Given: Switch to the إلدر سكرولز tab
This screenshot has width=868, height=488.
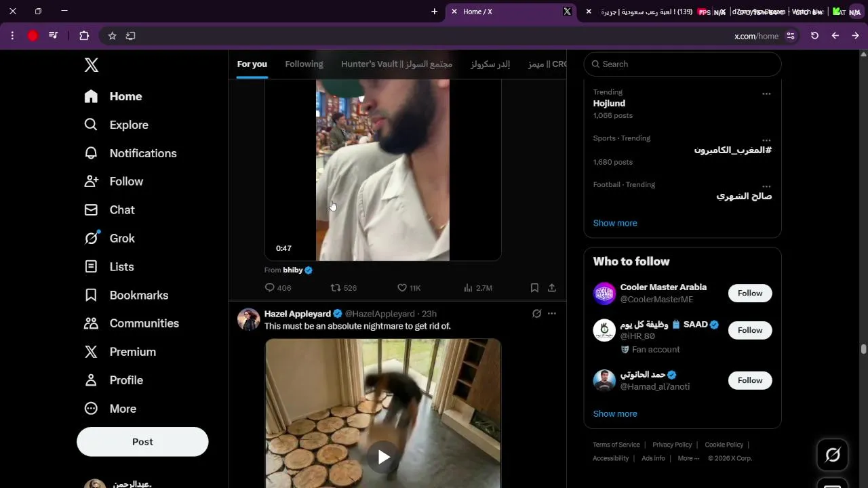Looking at the screenshot, I should pyautogui.click(x=490, y=64).
